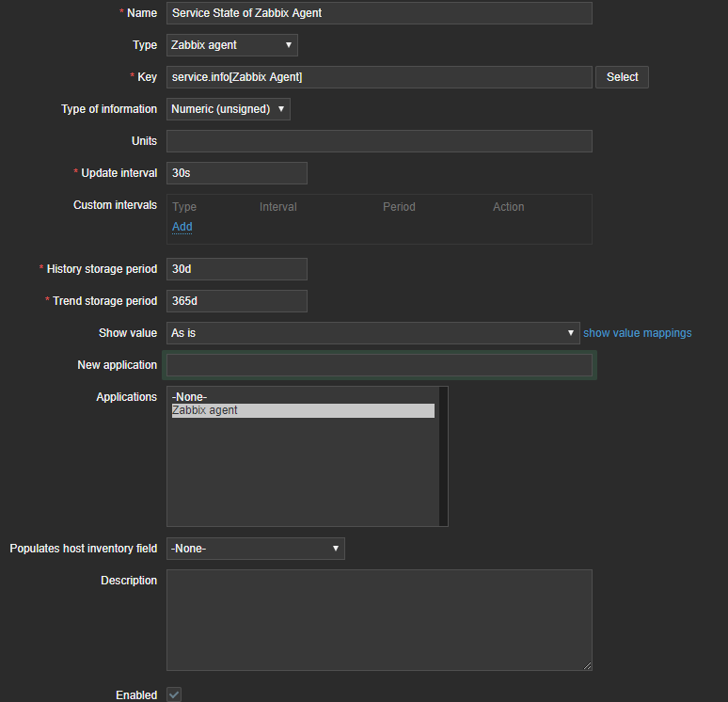Image resolution: width=728 pixels, height=702 pixels.
Task: Toggle the Enabled checkbox
Action: point(174,694)
